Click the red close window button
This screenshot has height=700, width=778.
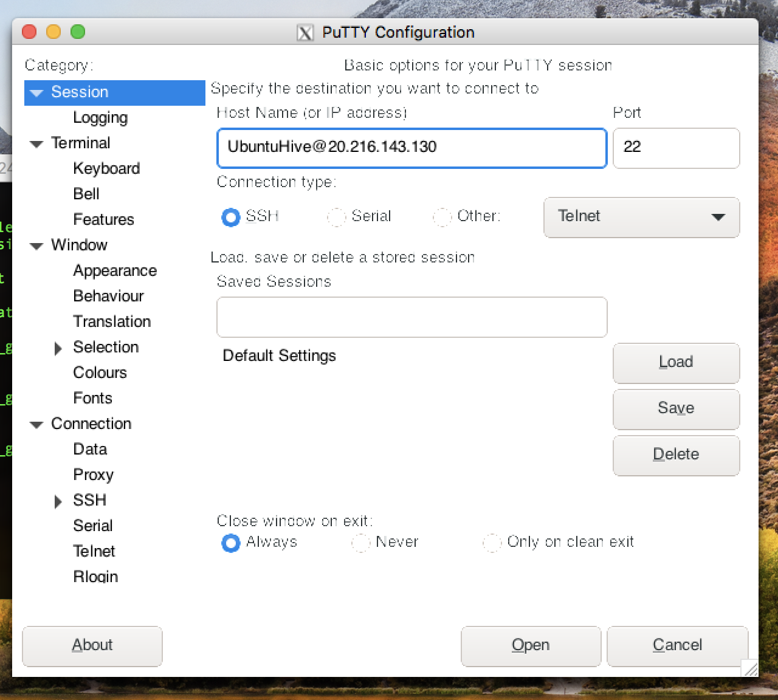pyautogui.click(x=29, y=32)
